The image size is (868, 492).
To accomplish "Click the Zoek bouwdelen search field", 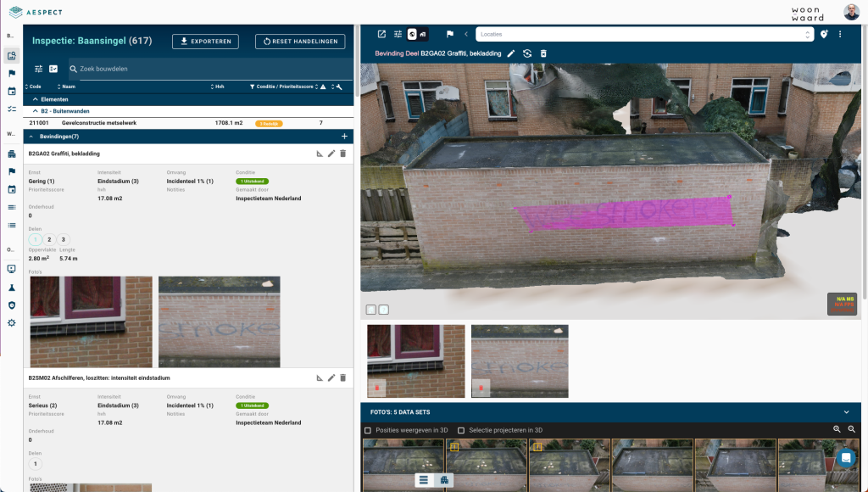I will (210, 69).
